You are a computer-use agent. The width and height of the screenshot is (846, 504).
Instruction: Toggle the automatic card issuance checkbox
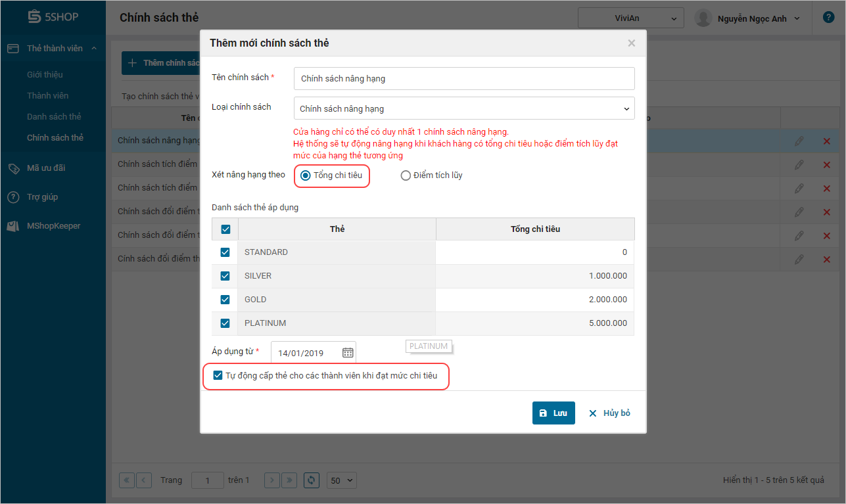(218, 376)
